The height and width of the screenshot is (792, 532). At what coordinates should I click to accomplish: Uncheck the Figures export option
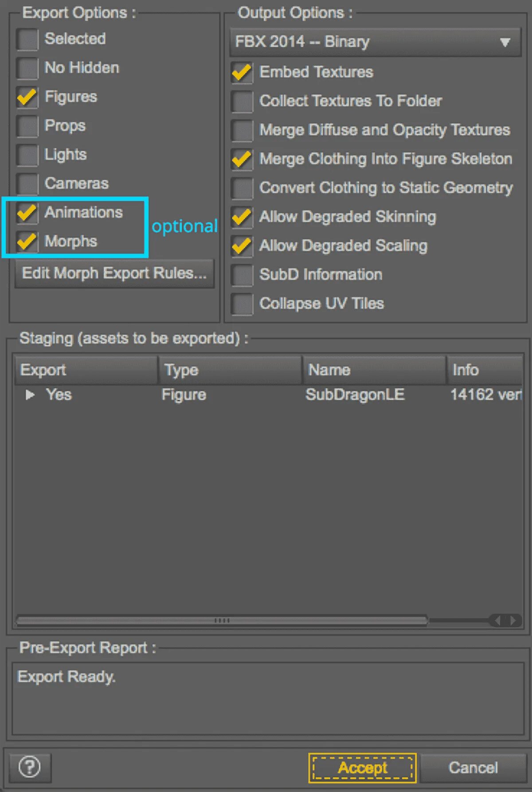[27, 97]
